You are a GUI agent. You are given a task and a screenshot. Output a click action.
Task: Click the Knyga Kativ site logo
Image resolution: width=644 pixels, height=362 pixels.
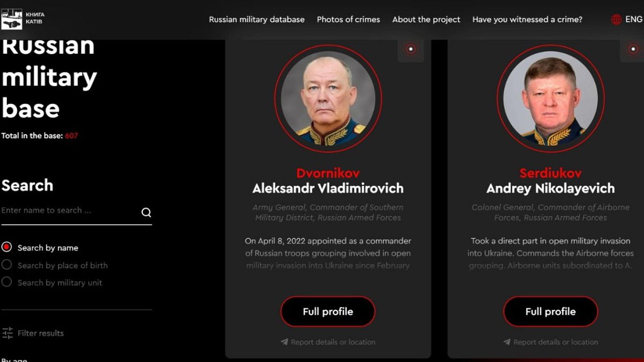[x=23, y=19]
